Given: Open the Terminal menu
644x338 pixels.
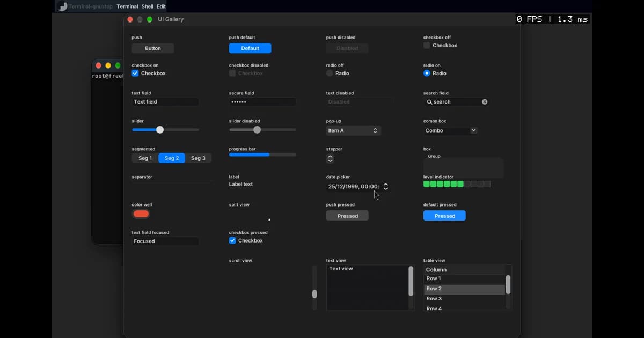Looking at the screenshot, I should tap(127, 6).
